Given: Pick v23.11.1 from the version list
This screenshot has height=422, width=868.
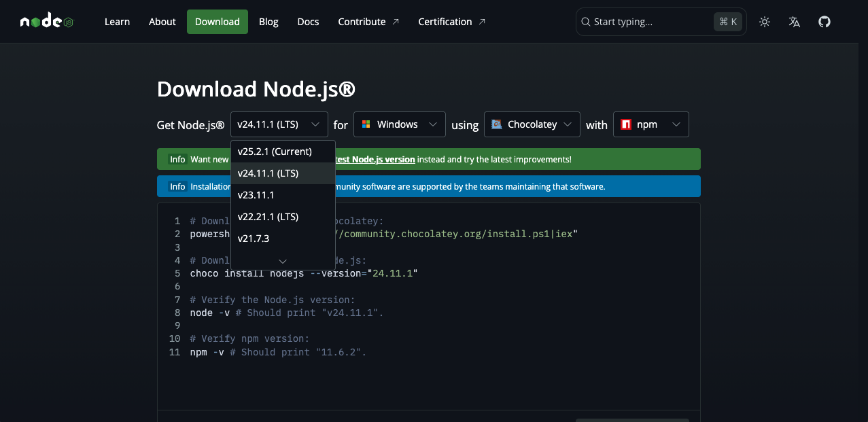Looking at the screenshot, I should [256, 195].
